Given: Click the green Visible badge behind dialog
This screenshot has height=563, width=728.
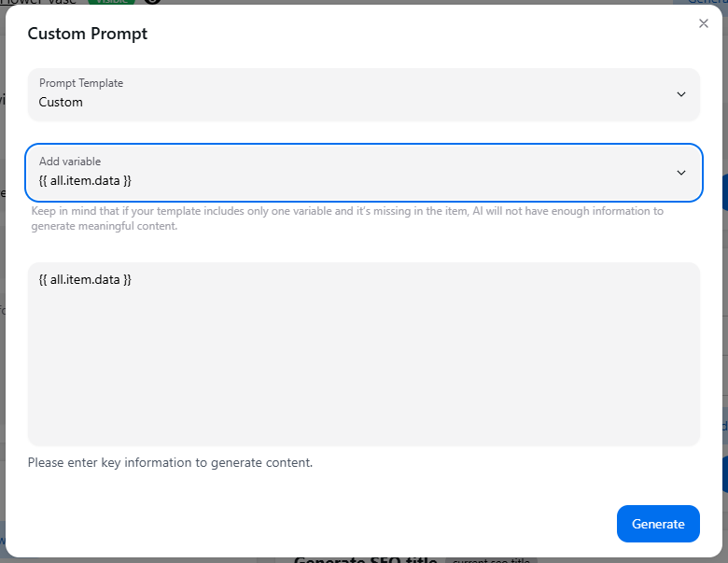Looking at the screenshot, I should pos(111,2).
